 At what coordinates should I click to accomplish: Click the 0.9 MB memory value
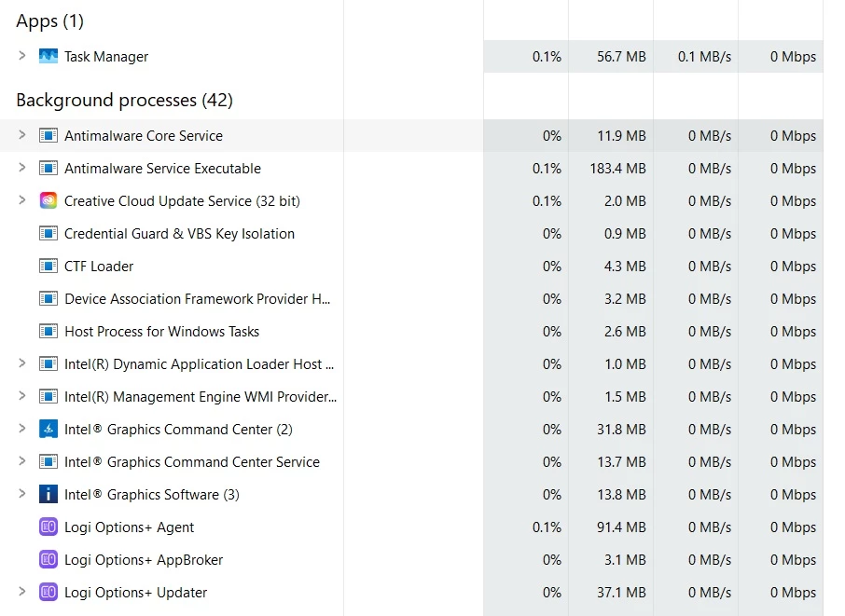pyautogui.click(x=625, y=234)
